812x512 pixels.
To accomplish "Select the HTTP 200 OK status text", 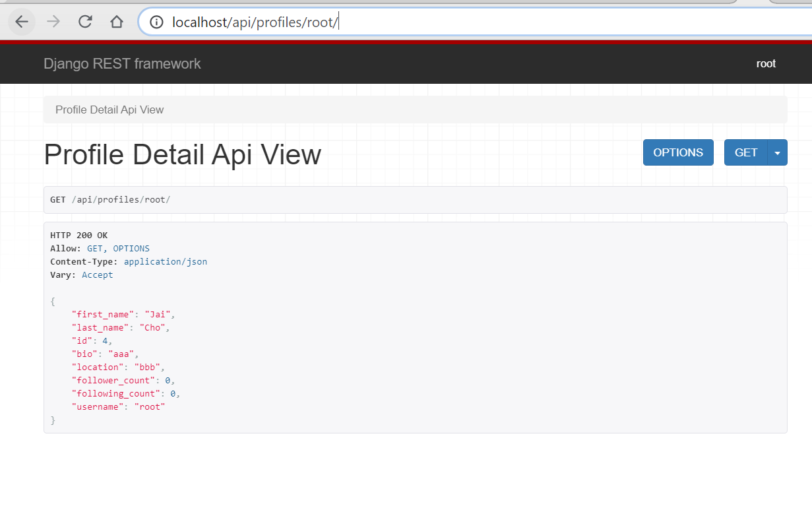I will coord(78,235).
